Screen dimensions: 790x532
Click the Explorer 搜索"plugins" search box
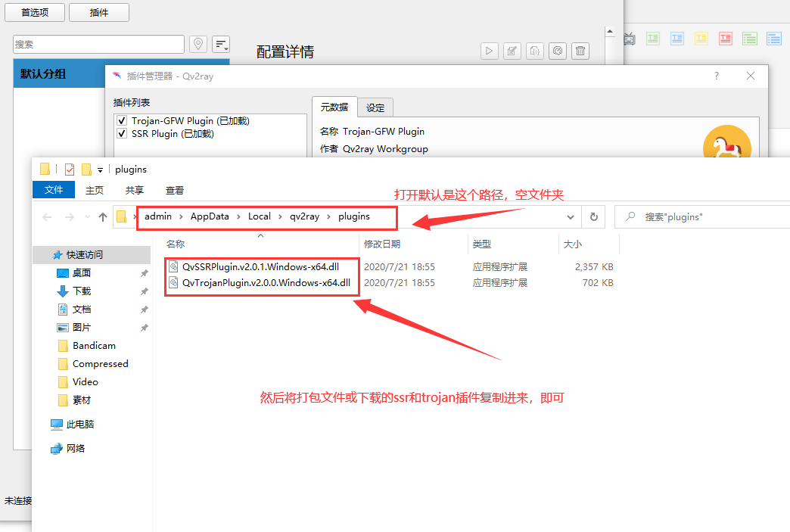tap(702, 217)
